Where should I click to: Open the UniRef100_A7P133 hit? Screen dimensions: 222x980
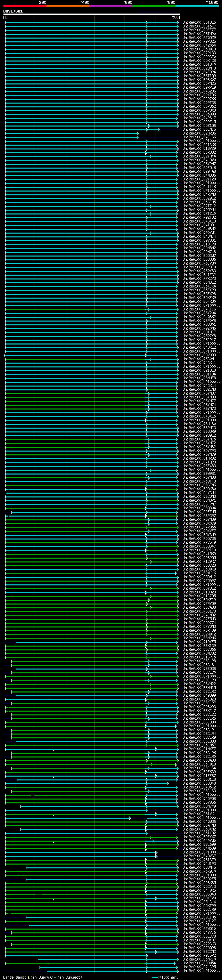coord(199,53)
